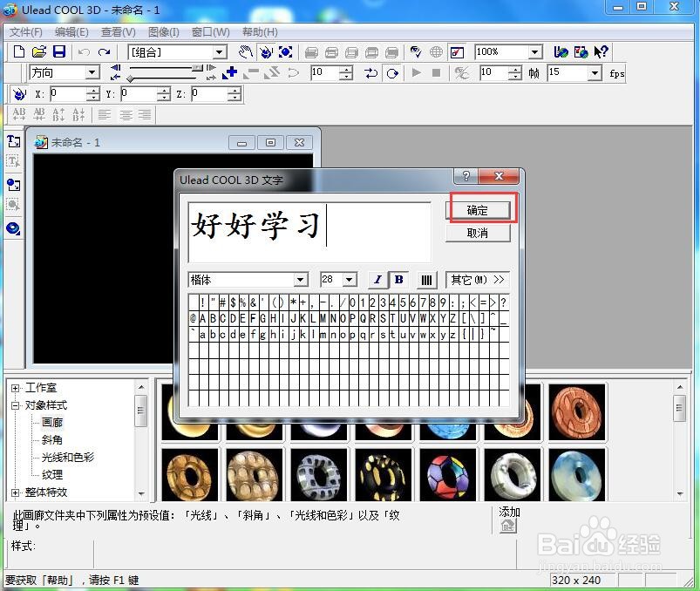Viewport: 700px width, 591px height.
Task: Expand the 工作室 tree node
Action: 15,388
